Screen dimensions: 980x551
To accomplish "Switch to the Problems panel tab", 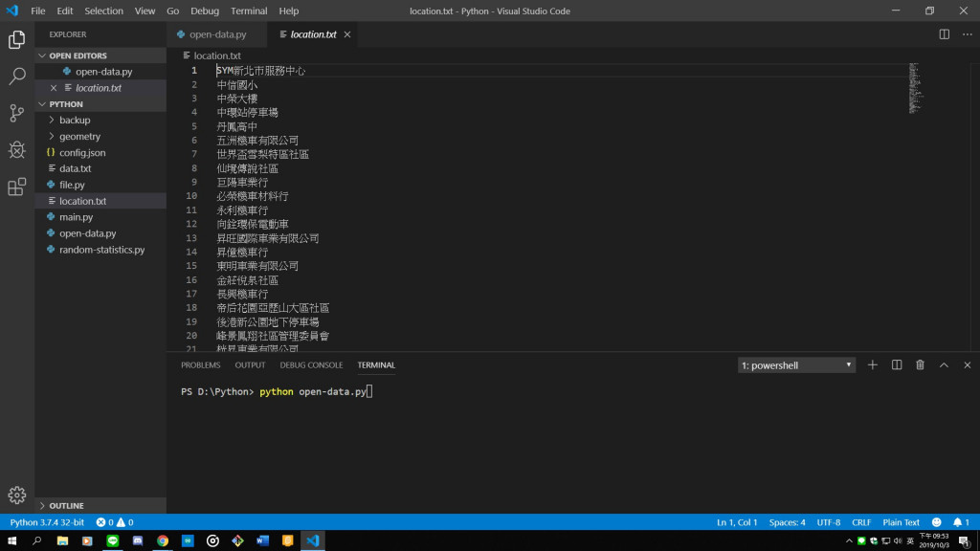I will 201,364.
